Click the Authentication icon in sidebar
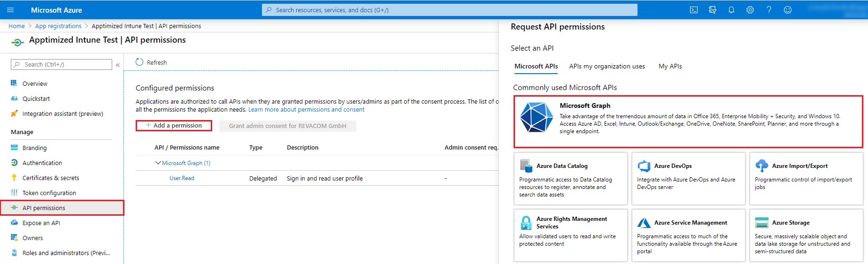Image resolution: width=868 pixels, height=264 pixels. pyautogui.click(x=14, y=163)
